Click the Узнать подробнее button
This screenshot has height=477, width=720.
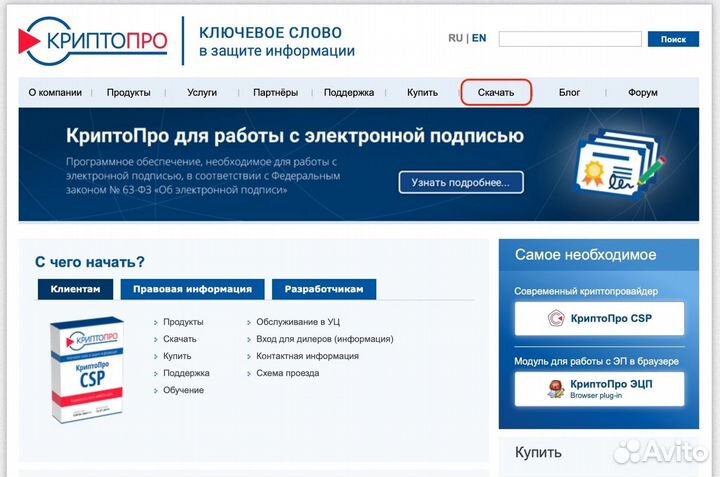click(461, 182)
